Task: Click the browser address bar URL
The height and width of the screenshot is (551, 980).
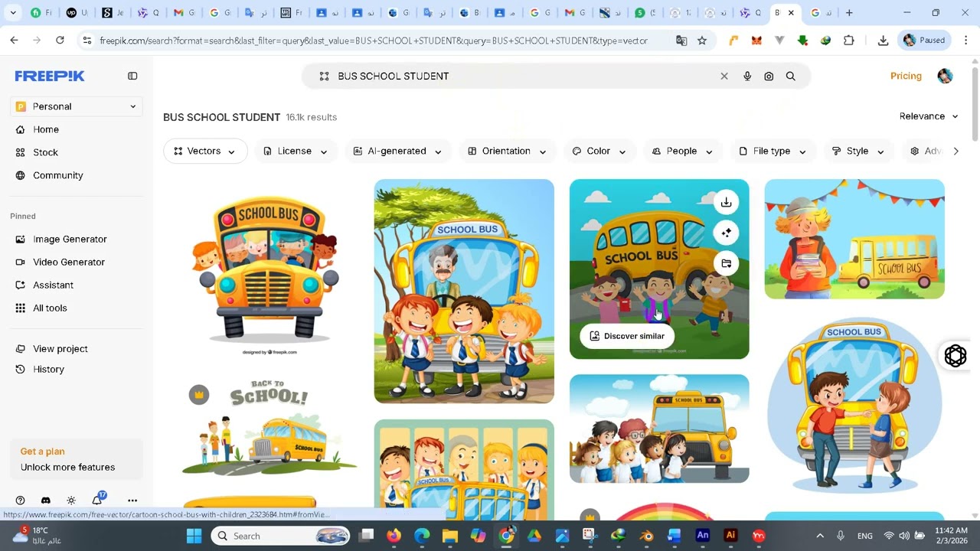Action: click(374, 41)
